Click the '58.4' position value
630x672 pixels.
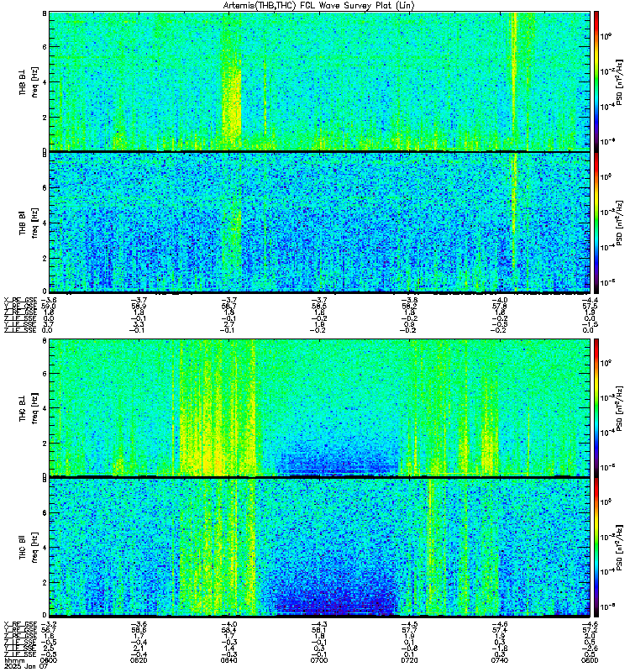click(x=228, y=630)
